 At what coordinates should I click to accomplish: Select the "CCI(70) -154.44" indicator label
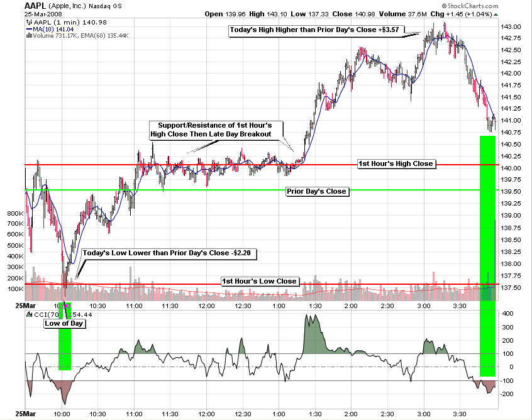click(x=63, y=314)
